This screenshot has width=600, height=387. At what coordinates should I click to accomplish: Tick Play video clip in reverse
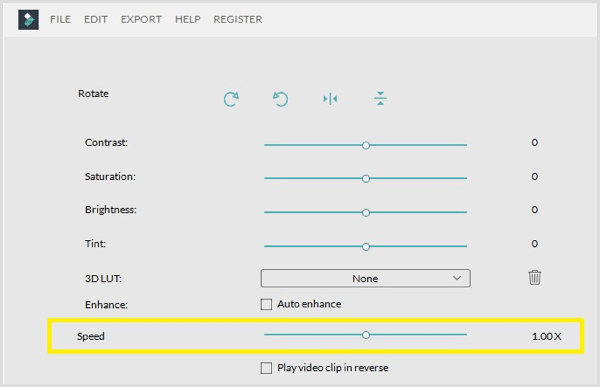pos(266,368)
